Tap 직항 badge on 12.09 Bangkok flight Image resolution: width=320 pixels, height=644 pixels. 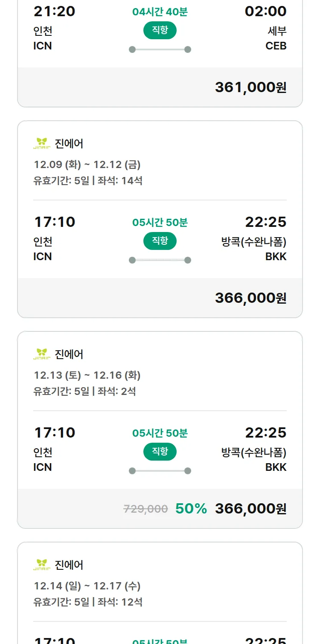(160, 241)
